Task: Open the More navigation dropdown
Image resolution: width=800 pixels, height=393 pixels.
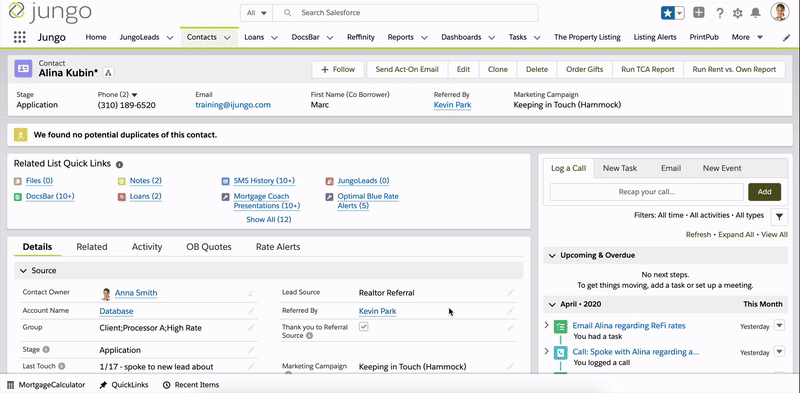Action: [x=747, y=37]
